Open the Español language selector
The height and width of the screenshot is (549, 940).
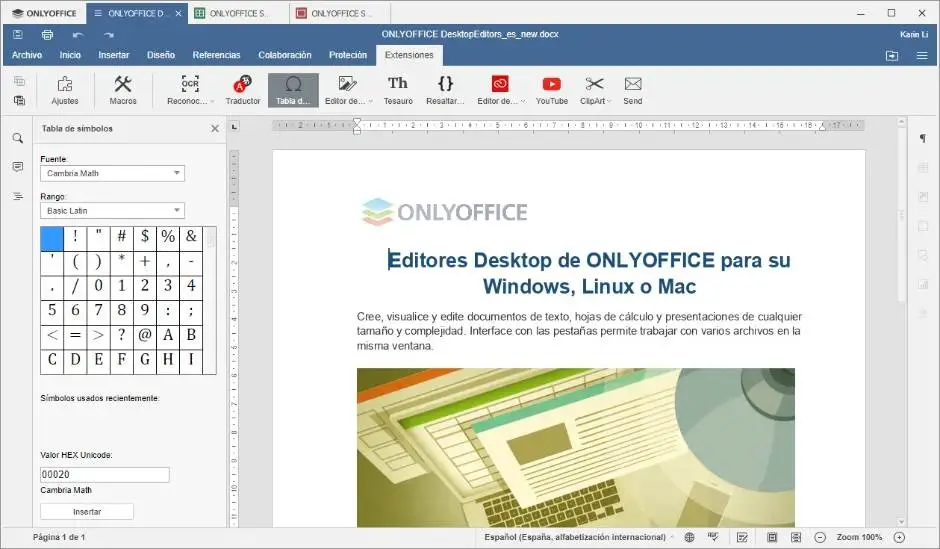[x=579, y=537]
